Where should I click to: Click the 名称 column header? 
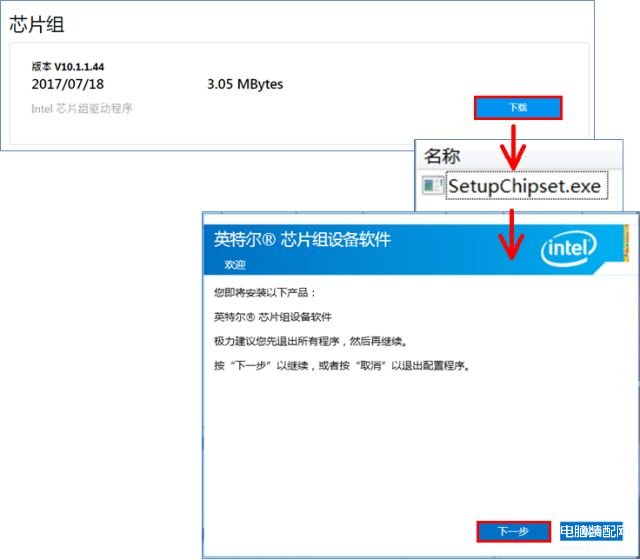pyautogui.click(x=442, y=156)
